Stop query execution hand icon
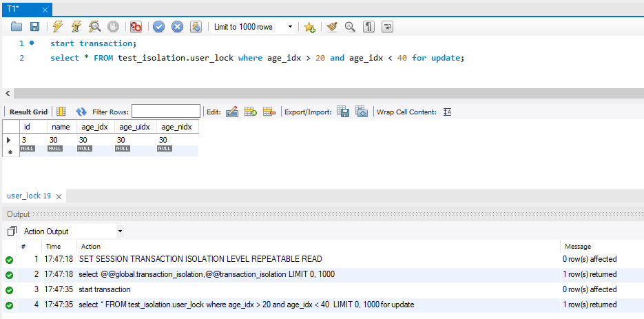This screenshot has width=644, height=319. 114,27
